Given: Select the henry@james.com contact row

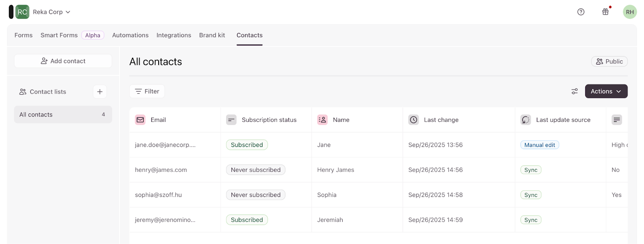Looking at the screenshot, I should click(x=161, y=170).
